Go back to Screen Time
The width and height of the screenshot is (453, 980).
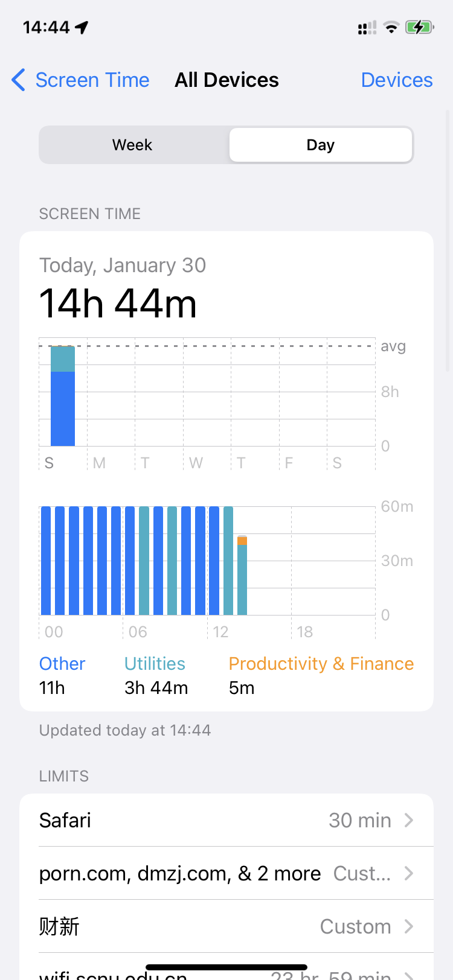coord(92,80)
